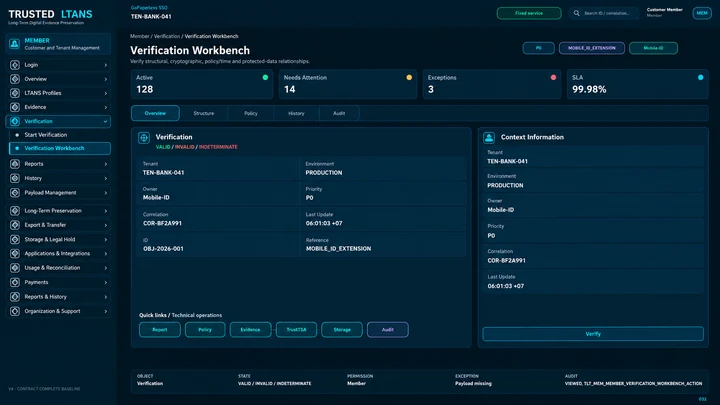This screenshot has height=405, width=720.
Task: Expand the Login menu chevron
Action: pyautogui.click(x=106, y=65)
